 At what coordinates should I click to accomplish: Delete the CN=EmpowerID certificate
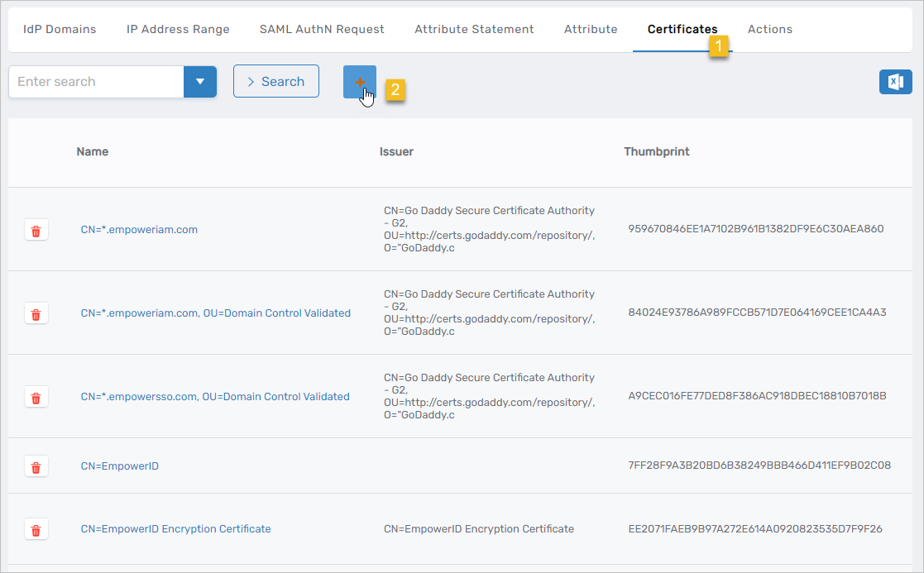point(36,466)
